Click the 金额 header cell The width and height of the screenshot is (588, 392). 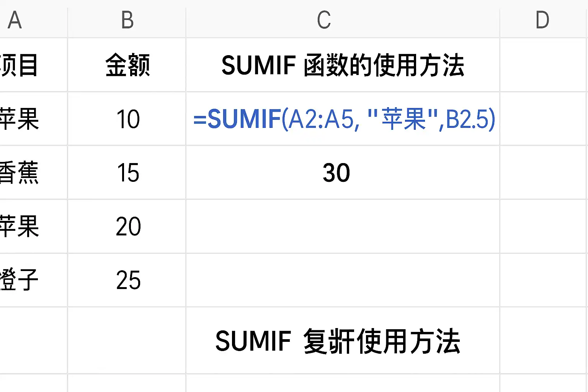click(126, 64)
